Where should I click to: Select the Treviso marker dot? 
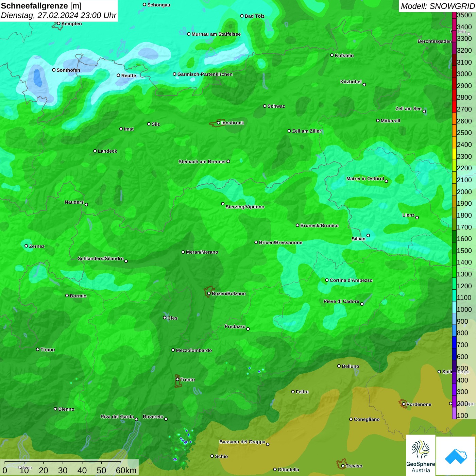point(343,466)
